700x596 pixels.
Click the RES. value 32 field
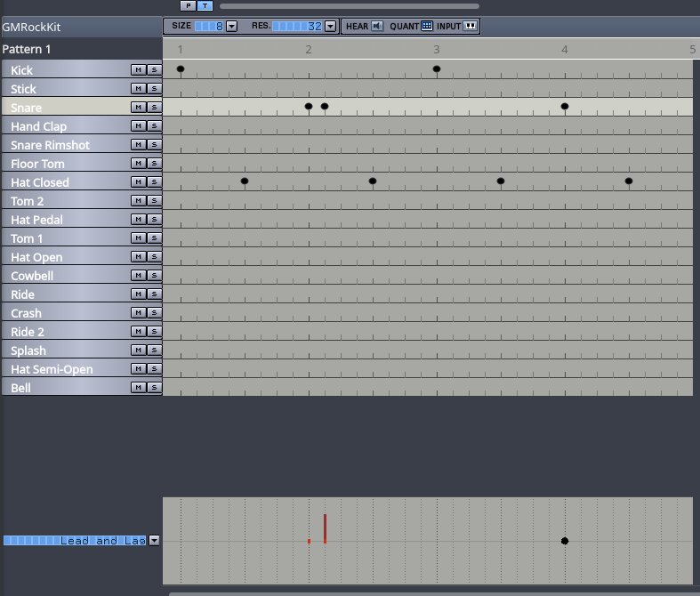(297, 27)
